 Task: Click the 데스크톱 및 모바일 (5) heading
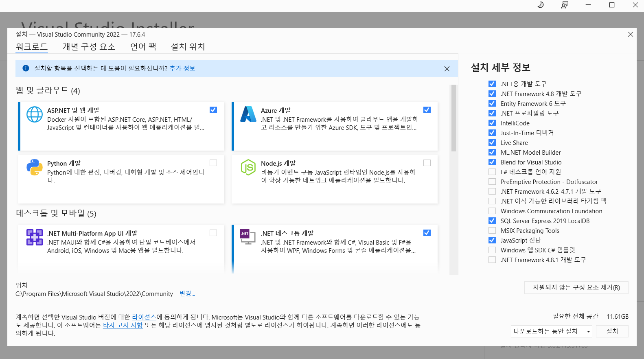(56, 213)
